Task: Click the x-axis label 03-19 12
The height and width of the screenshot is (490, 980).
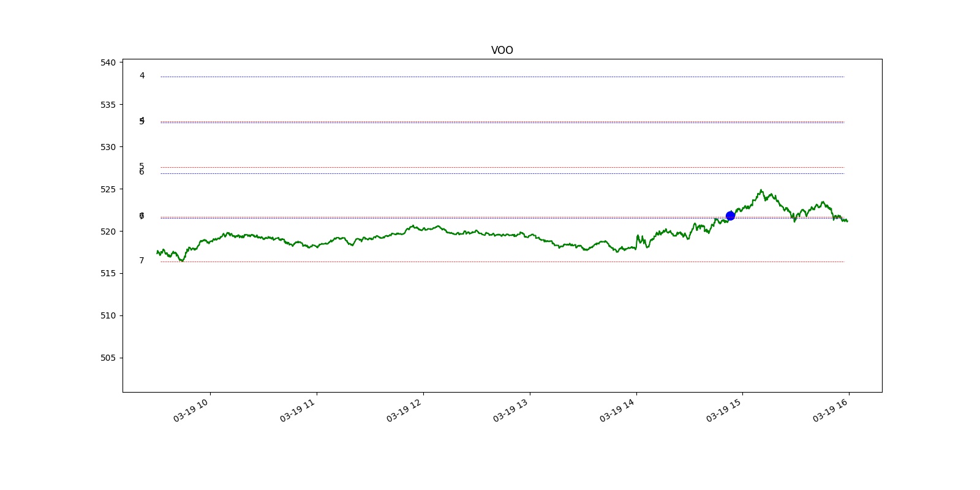Action: [404, 410]
